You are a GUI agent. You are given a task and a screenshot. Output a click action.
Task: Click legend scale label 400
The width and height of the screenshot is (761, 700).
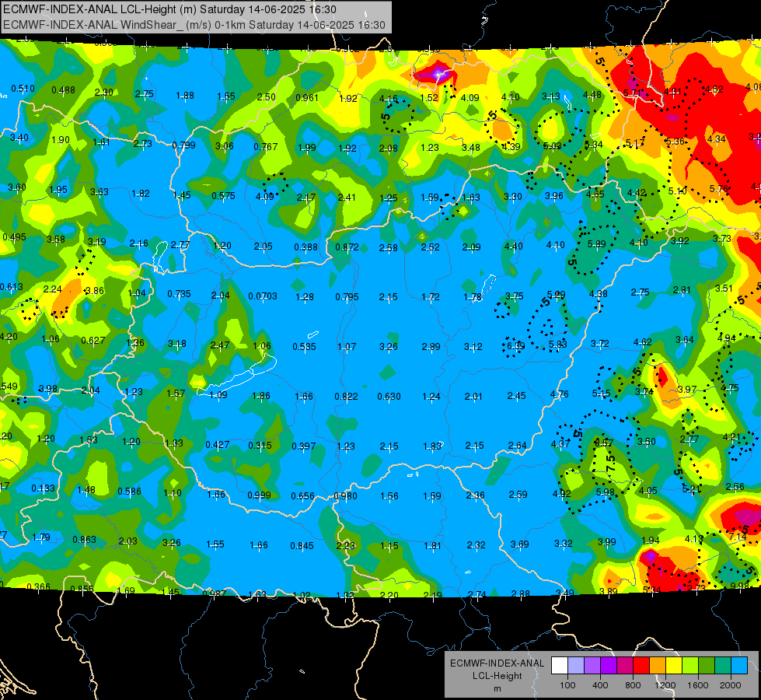pos(600,685)
